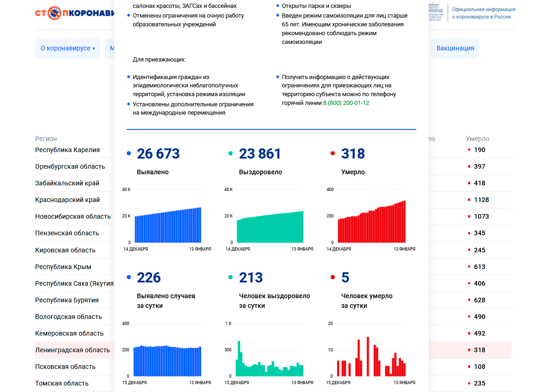Click the 'Умерло' column header

477,139
